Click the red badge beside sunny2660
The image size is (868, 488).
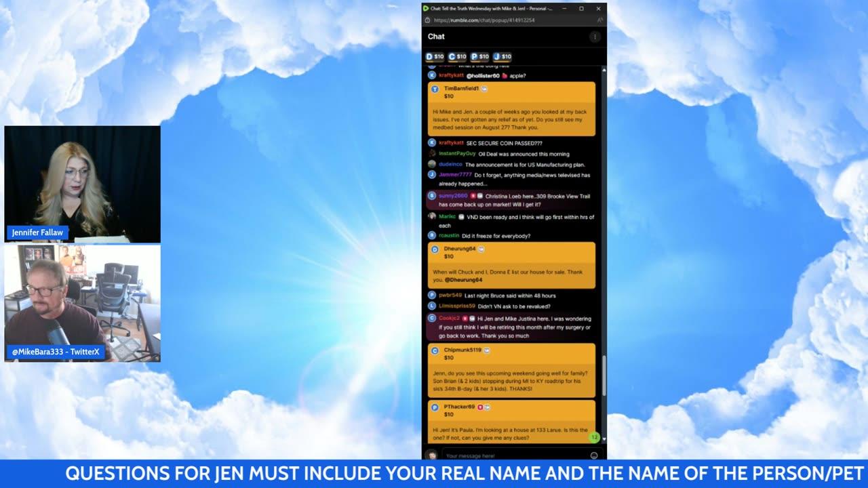pyautogui.click(x=473, y=196)
